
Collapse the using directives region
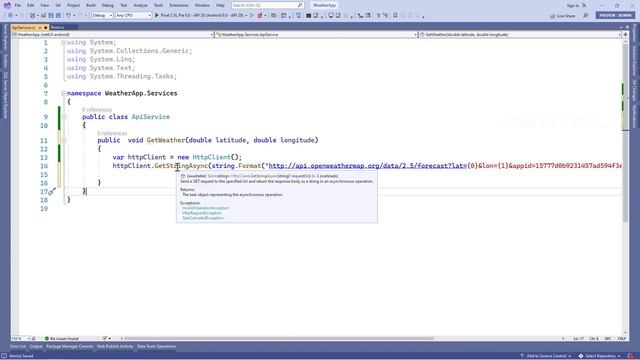tap(64, 42)
